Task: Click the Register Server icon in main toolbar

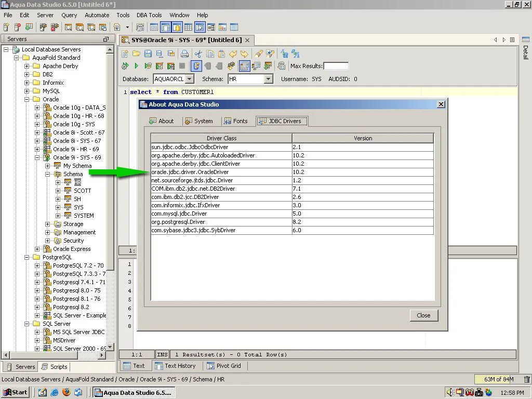Action: 6,27
